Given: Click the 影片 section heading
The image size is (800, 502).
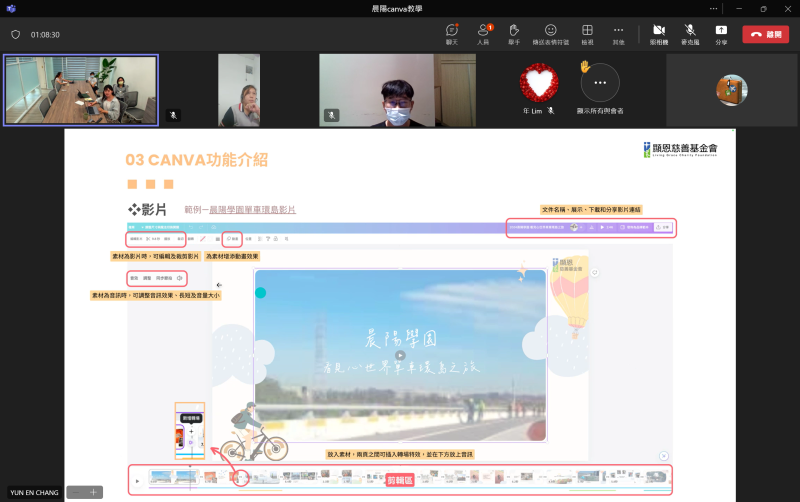Looking at the screenshot, I should coord(147,210).
